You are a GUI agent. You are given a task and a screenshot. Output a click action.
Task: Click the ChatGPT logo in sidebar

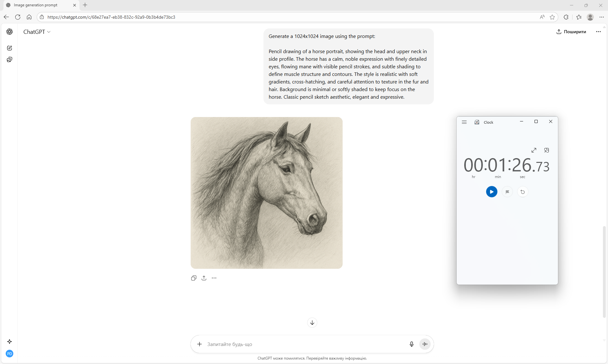[9, 32]
